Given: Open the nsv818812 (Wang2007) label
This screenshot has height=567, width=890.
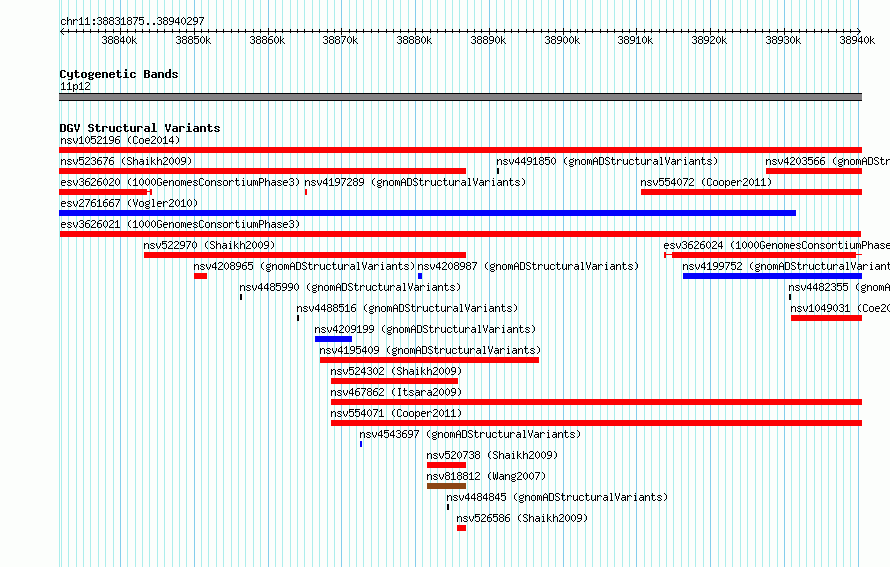Looking at the screenshot, I should [486, 476].
